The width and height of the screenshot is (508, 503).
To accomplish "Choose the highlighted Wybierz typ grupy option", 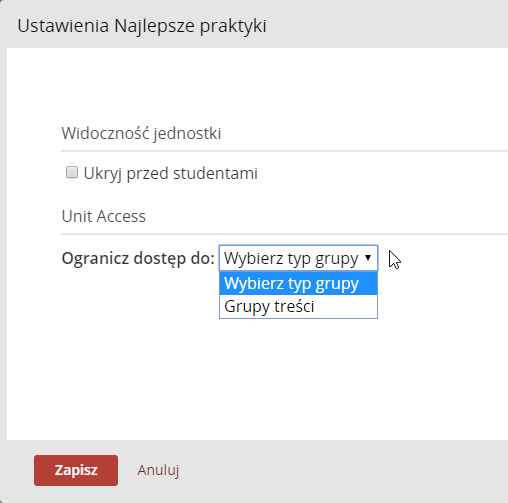I will coord(298,283).
